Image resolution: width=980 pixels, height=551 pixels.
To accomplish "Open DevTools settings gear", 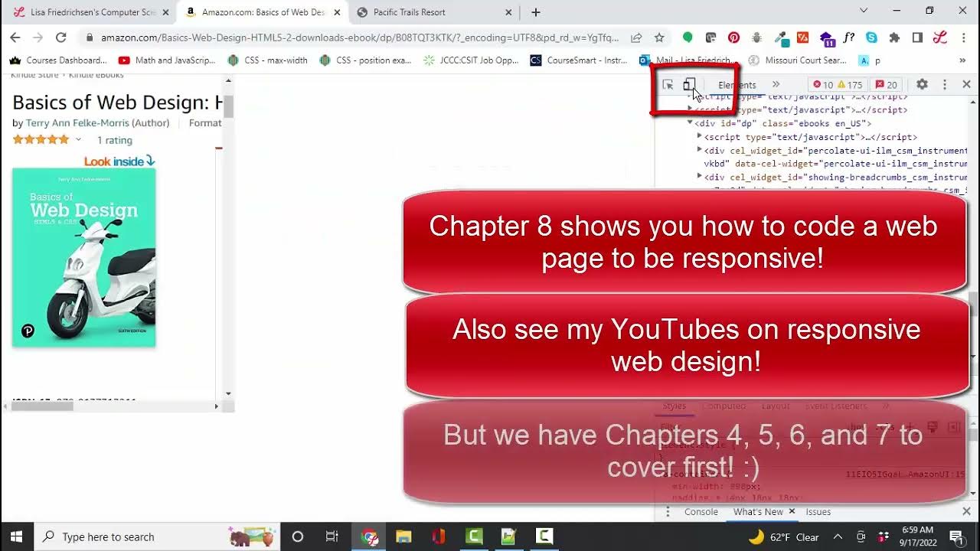I will click(x=923, y=85).
